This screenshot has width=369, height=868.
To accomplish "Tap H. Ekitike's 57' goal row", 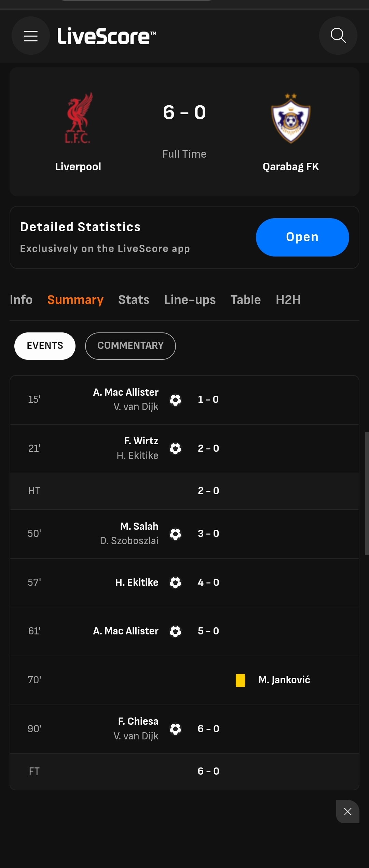I will [184, 583].
